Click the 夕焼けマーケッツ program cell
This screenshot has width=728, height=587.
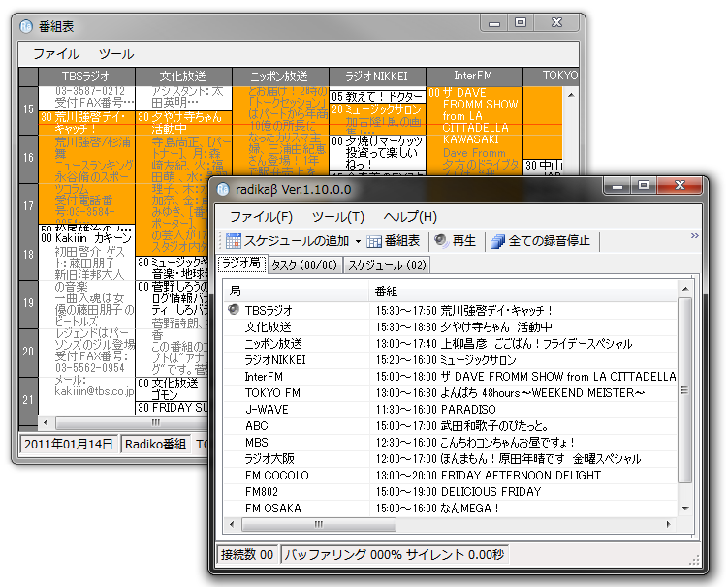(x=377, y=153)
